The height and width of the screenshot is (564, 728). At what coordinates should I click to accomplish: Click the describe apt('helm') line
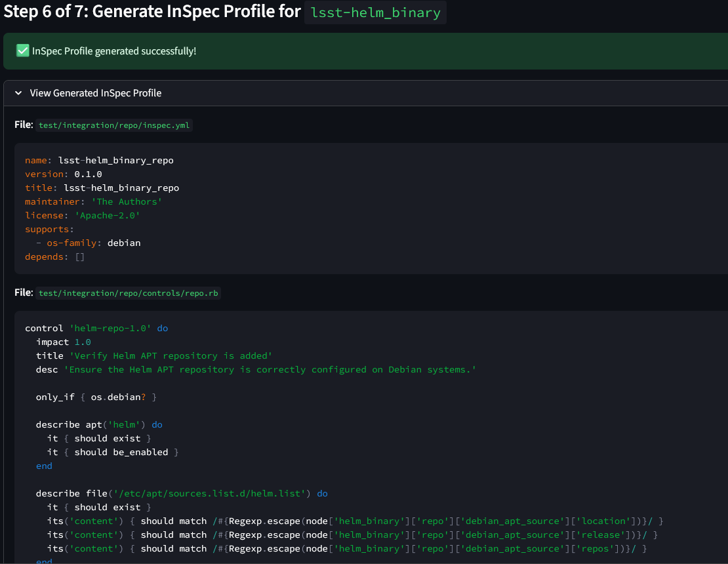tap(99, 424)
